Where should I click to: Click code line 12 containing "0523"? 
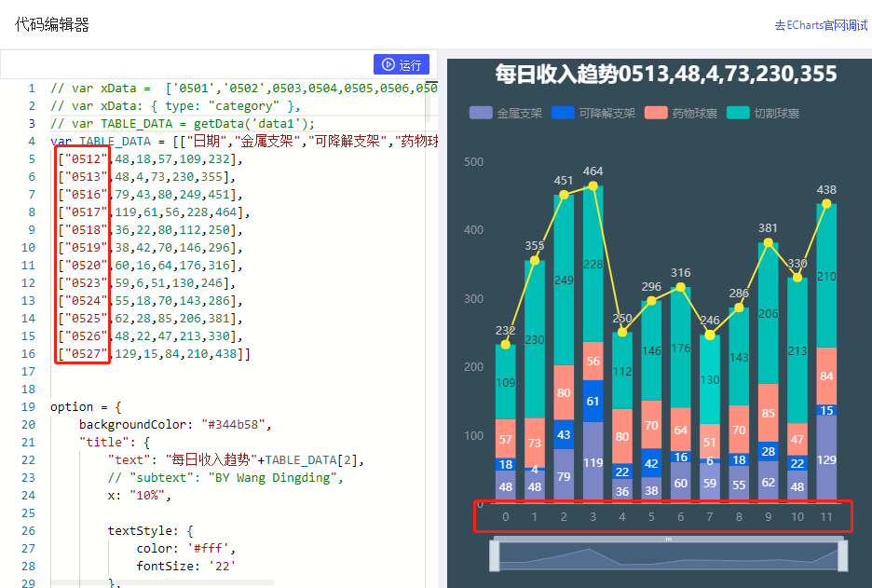pyautogui.click(x=147, y=283)
